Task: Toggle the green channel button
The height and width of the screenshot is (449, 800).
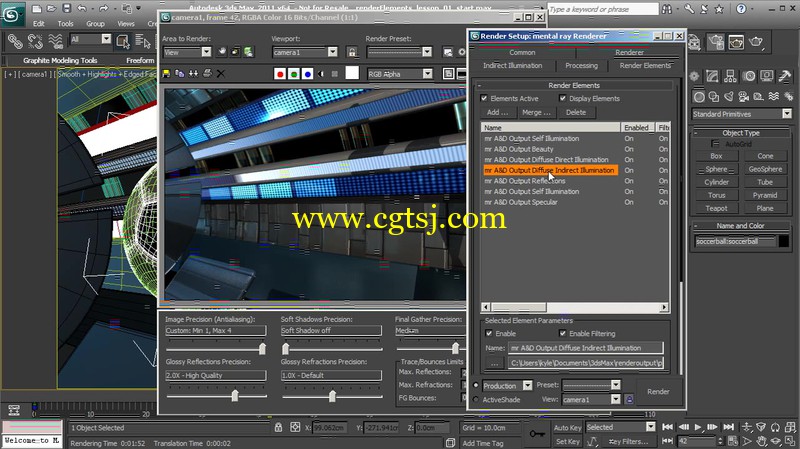Action: [293, 74]
